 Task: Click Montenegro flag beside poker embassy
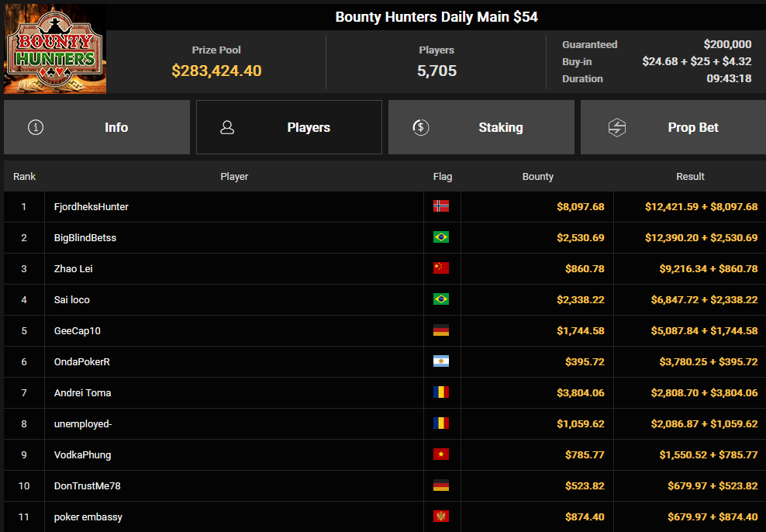(441, 516)
